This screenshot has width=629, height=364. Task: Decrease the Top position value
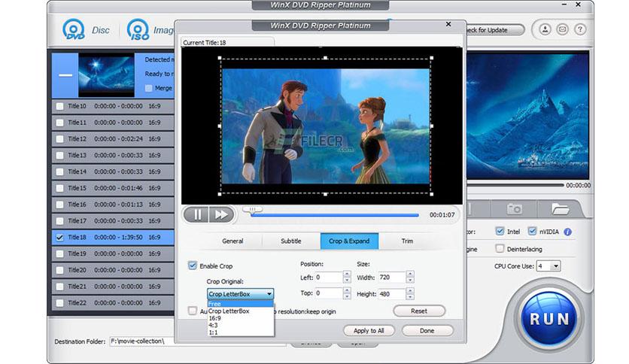coord(347,296)
